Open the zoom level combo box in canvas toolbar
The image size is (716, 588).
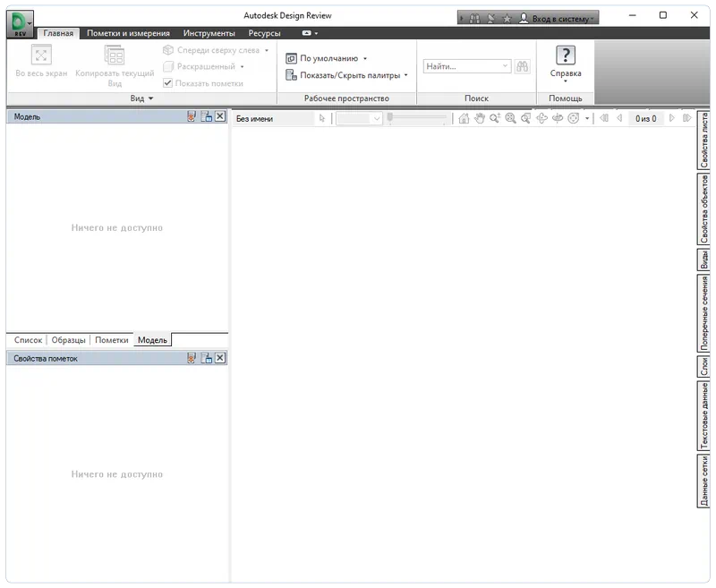360,119
